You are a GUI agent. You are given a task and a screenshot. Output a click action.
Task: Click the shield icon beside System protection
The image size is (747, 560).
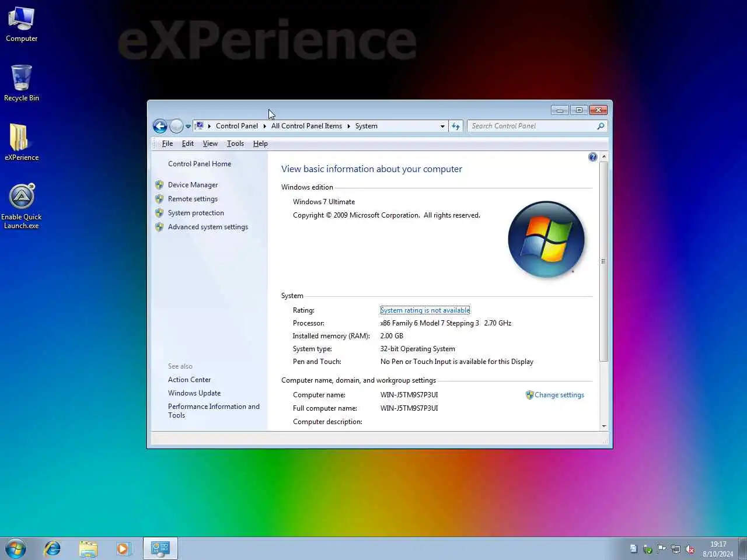pos(159,213)
